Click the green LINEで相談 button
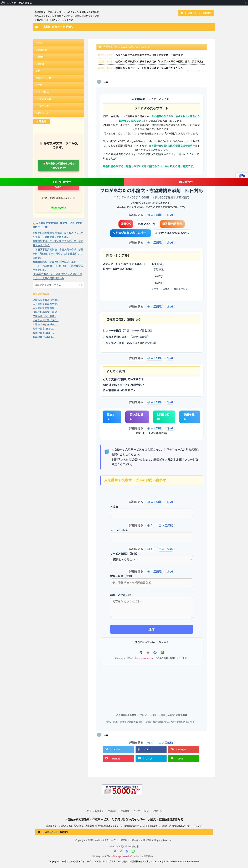Viewport: 248px width, 868px height. 164,417
